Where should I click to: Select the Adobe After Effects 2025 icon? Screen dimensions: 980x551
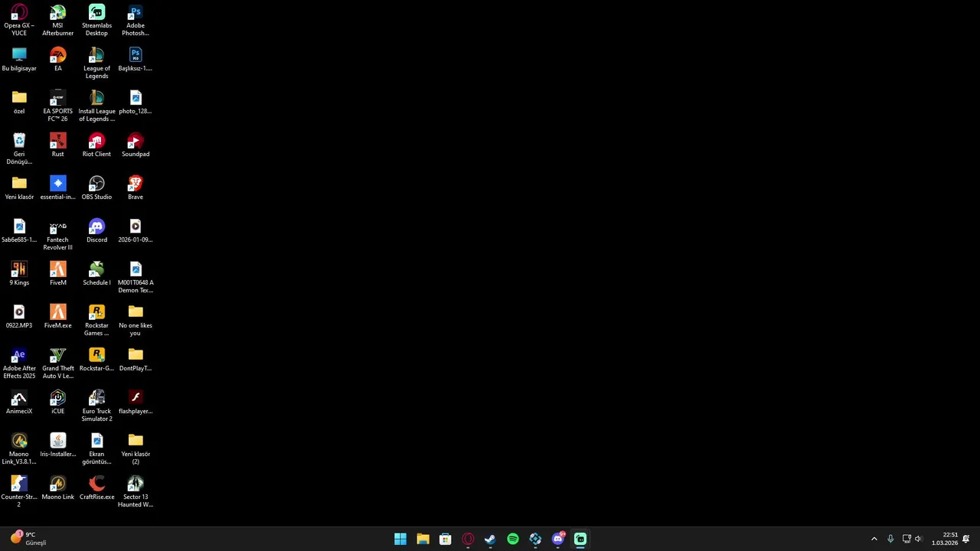19,364
